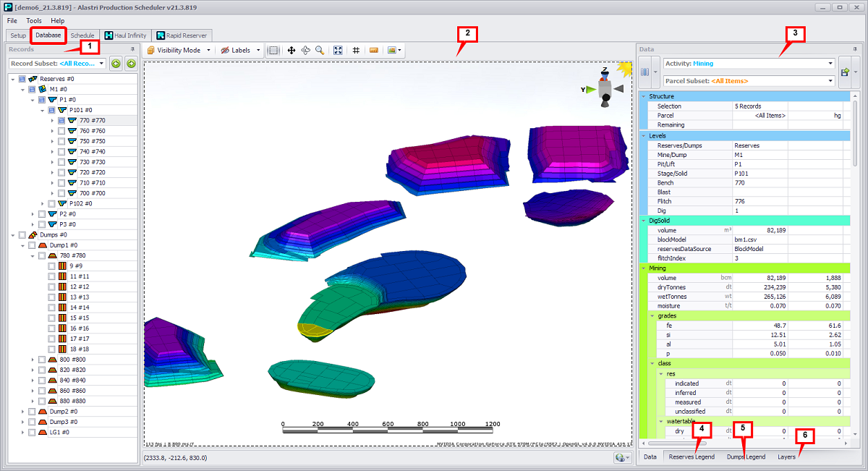
Task: Check the P2 #0 checkbox
Action: [42, 214]
